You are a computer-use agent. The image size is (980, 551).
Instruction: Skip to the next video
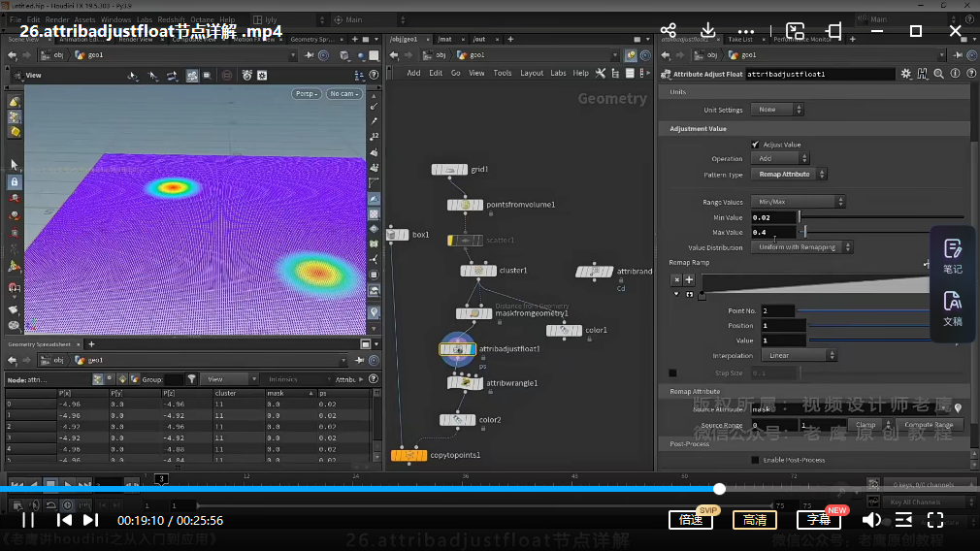click(90, 520)
